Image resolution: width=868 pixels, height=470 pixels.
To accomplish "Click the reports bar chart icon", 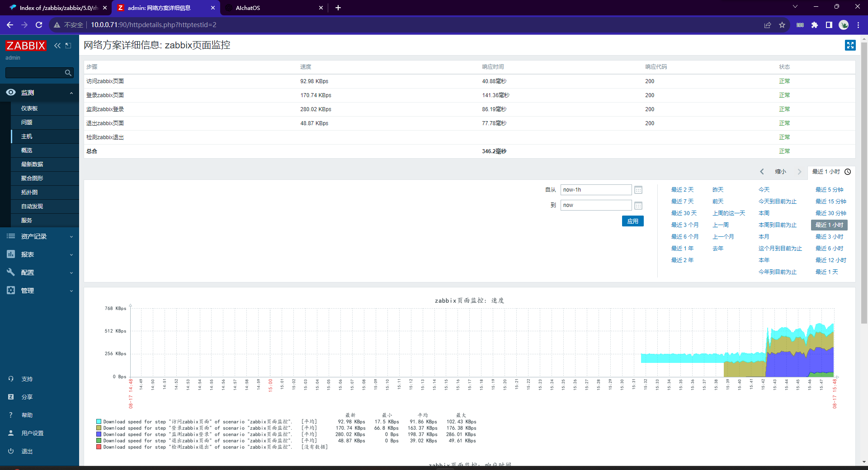I will point(11,254).
